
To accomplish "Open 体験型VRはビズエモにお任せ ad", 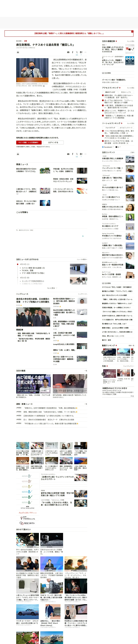I will [x=115, y=388].
